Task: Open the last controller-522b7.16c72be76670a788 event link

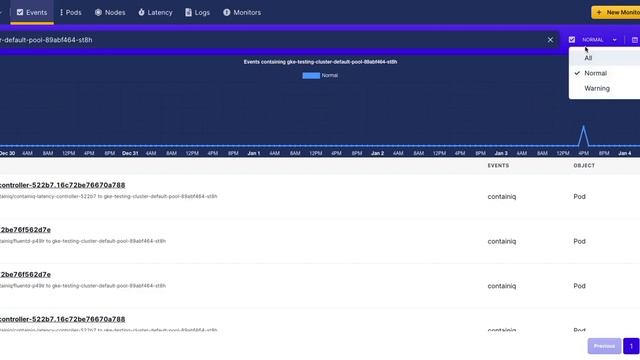Action: 62,319
